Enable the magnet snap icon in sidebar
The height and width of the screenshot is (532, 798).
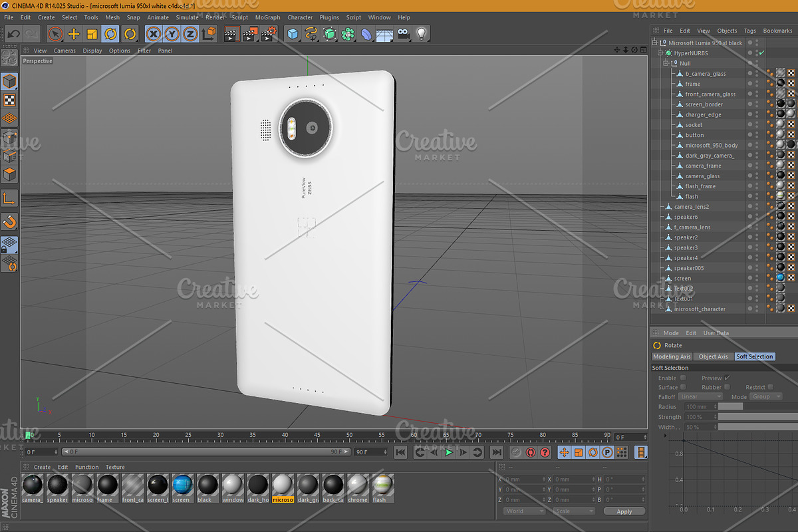(x=9, y=222)
